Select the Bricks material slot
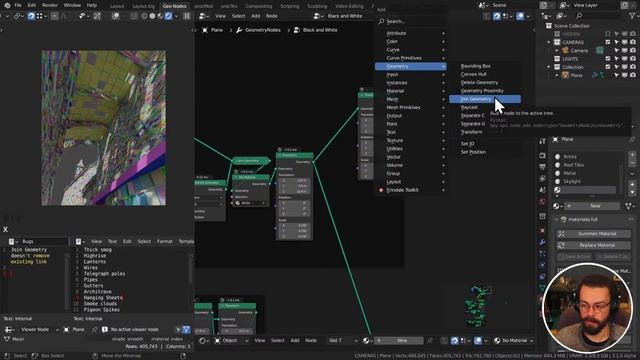Viewport: 640px width, 360px height. 586,157
